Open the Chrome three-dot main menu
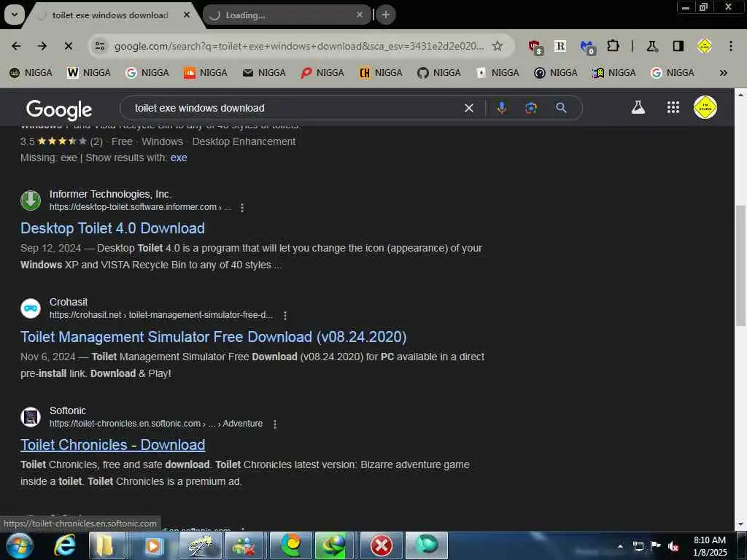Screen dimensions: 747x560 [731, 46]
